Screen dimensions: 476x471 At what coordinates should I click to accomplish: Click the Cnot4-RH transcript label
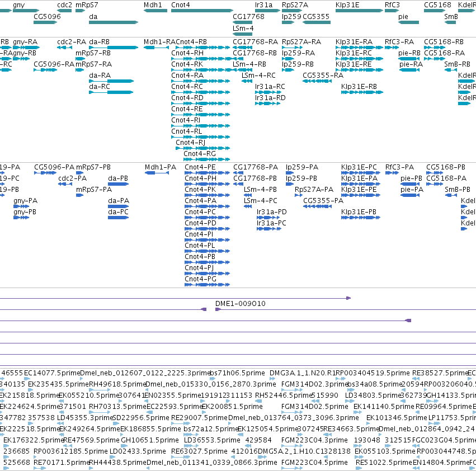click(x=187, y=53)
